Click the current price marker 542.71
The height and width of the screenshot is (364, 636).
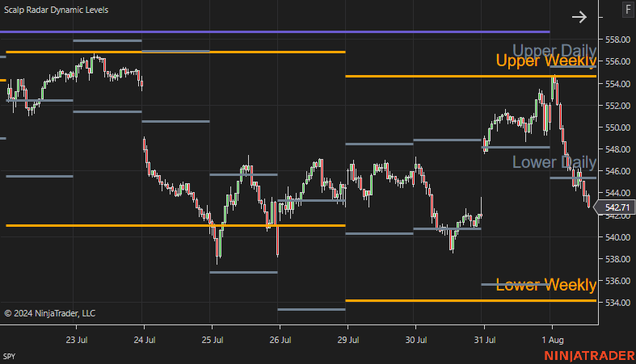614,207
